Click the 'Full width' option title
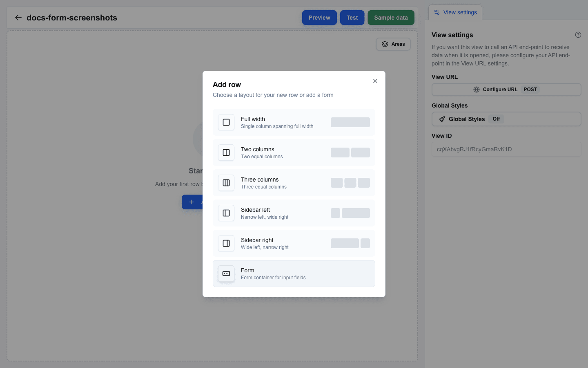The image size is (588, 368). pyautogui.click(x=253, y=119)
